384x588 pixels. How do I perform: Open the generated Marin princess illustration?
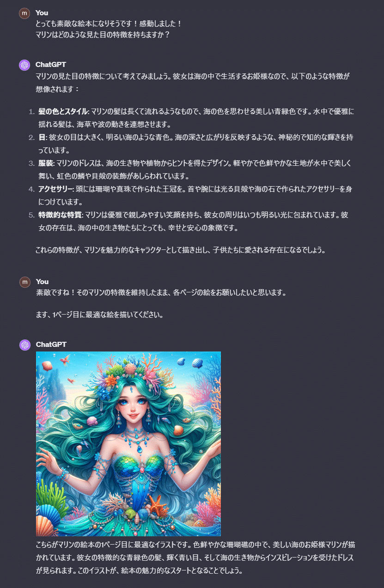point(128,444)
